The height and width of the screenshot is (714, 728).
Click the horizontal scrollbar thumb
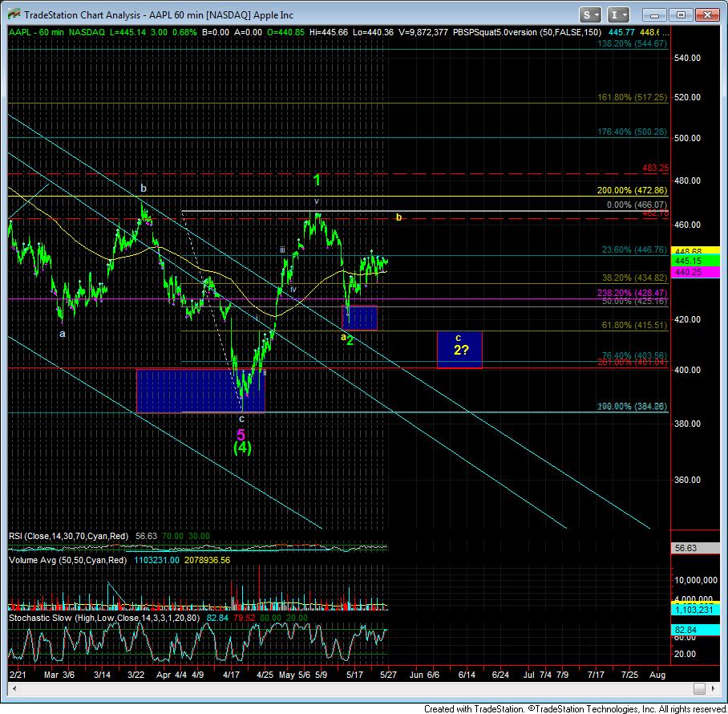click(x=700, y=688)
